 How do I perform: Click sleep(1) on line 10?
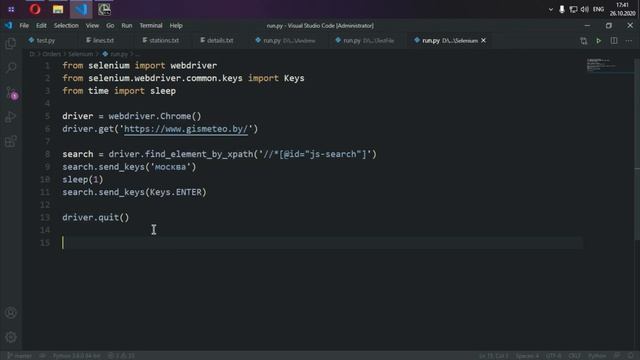point(83,180)
